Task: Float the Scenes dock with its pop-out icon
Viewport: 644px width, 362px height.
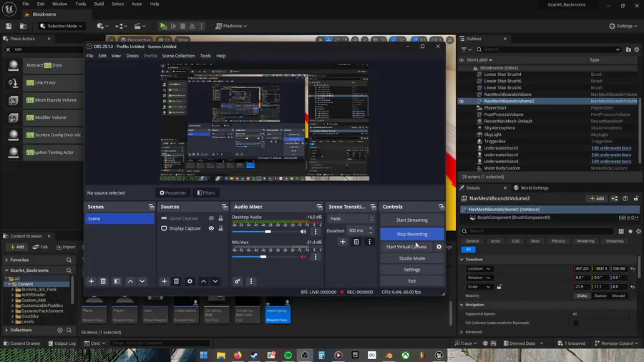Action: 152,207
